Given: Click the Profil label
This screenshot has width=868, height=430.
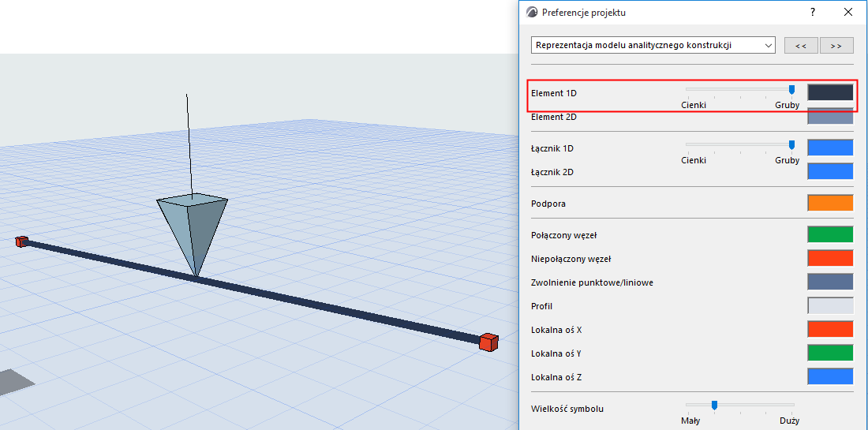Looking at the screenshot, I should point(542,306).
